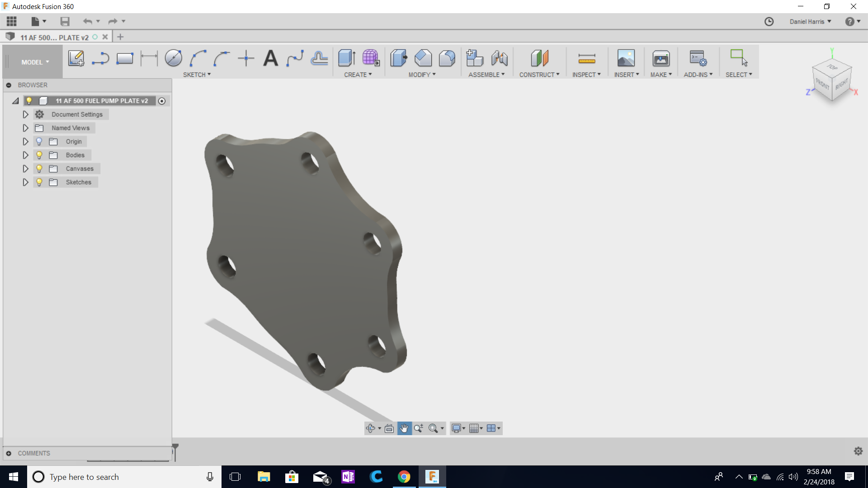The image size is (868, 488).
Task: Switch to the 11 AF 500 PLATE v2 tab
Action: click(x=54, y=37)
